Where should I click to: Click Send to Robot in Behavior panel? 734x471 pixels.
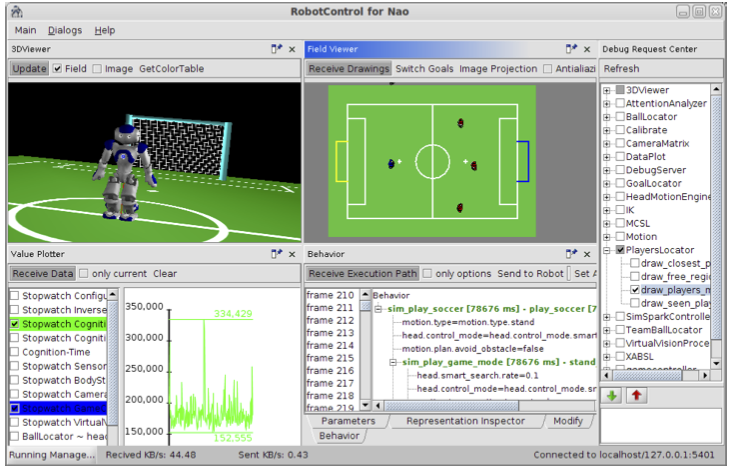pos(530,273)
